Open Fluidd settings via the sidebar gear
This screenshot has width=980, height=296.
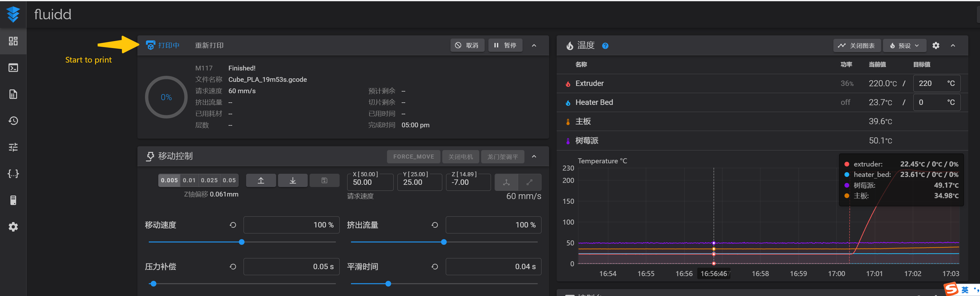(x=13, y=227)
